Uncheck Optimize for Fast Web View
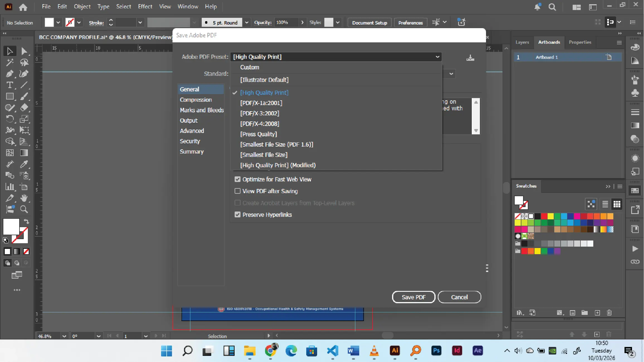The height and width of the screenshot is (362, 644). pos(237,179)
